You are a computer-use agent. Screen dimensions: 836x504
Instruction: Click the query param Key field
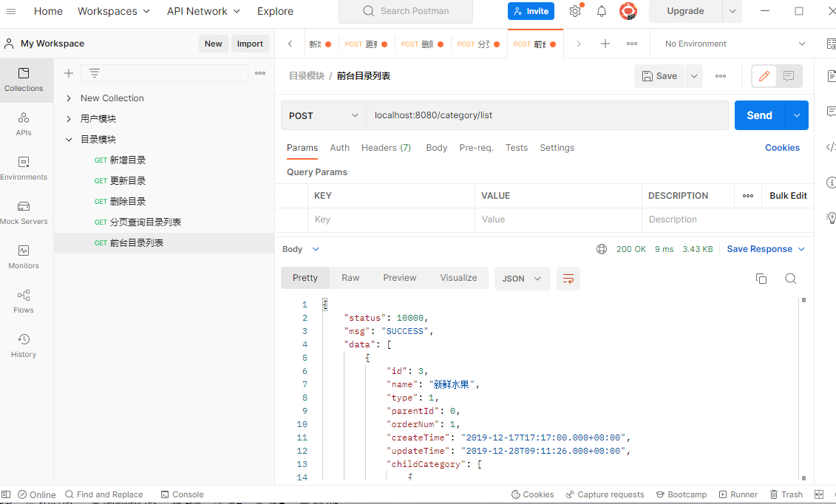tap(391, 219)
